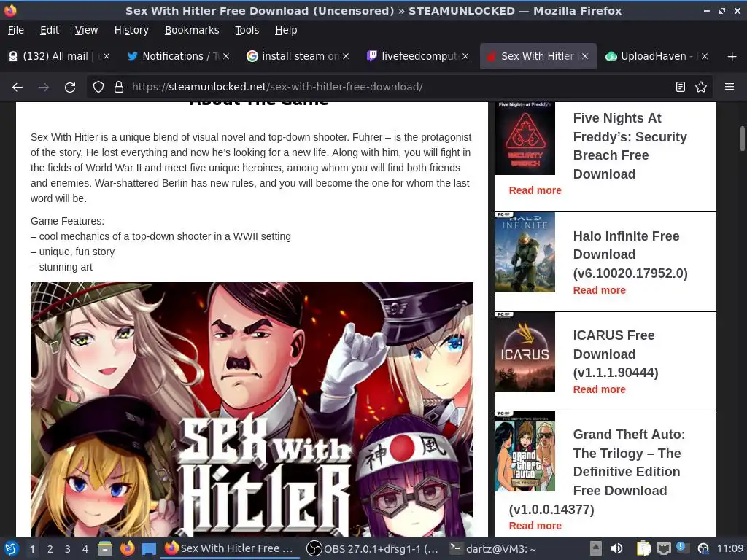
Task: Reload the current page
Action: coord(70,87)
